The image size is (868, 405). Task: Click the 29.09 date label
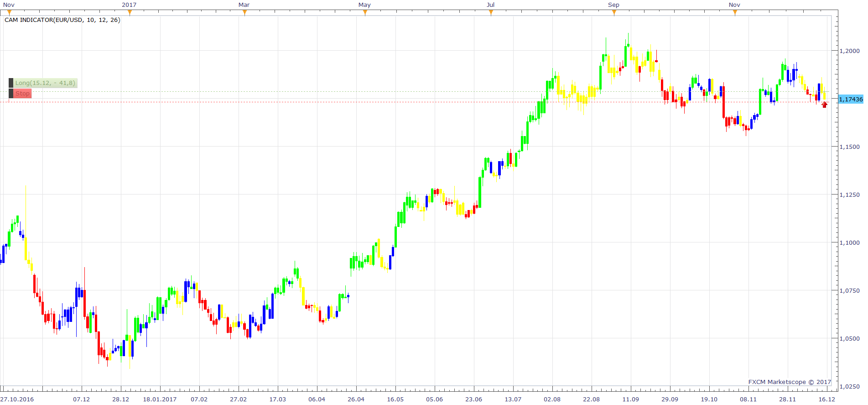(670, 399)
